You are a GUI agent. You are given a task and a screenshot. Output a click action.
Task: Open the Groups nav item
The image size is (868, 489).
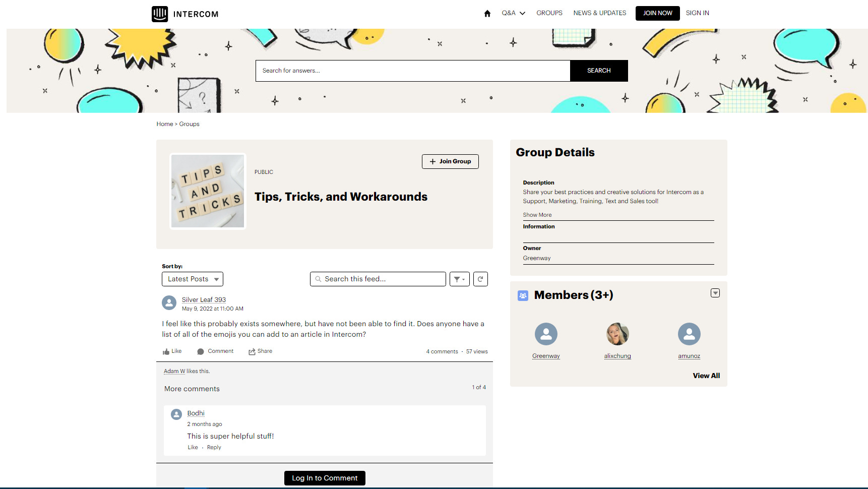pyautogui.click(x=549, y=13)
